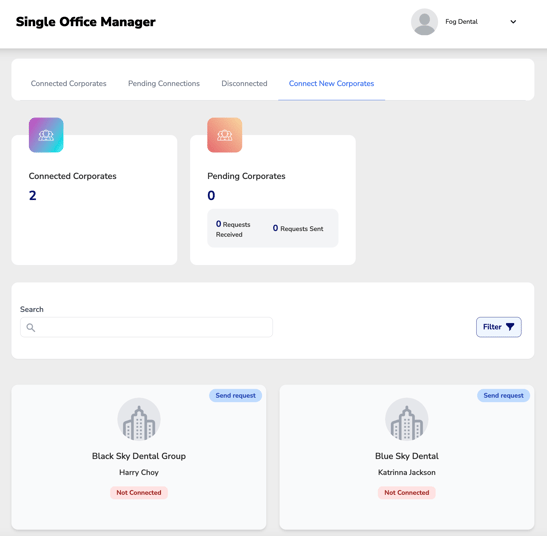Select the Connect New Corporates tab

pos(331,83)
